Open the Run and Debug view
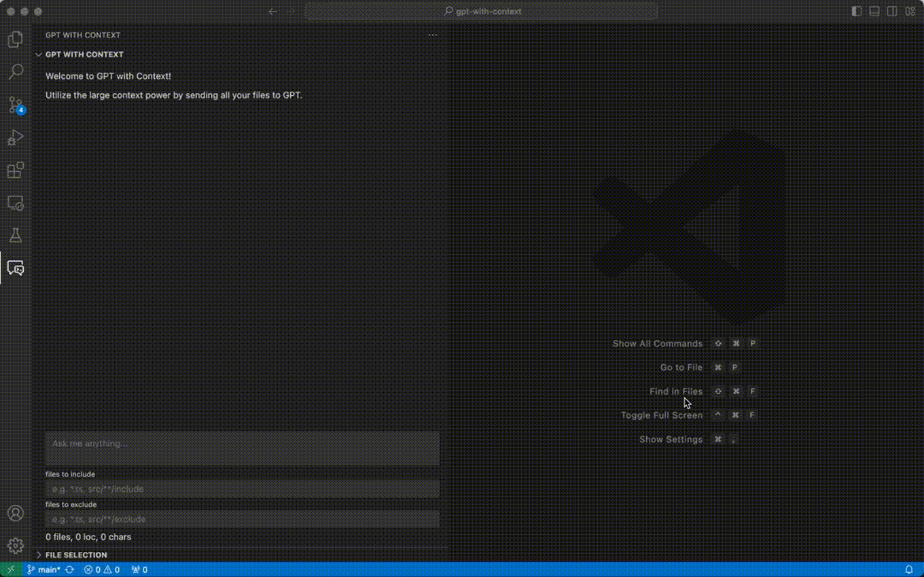This screenshot has height=577, width=924. click(16, 137)
